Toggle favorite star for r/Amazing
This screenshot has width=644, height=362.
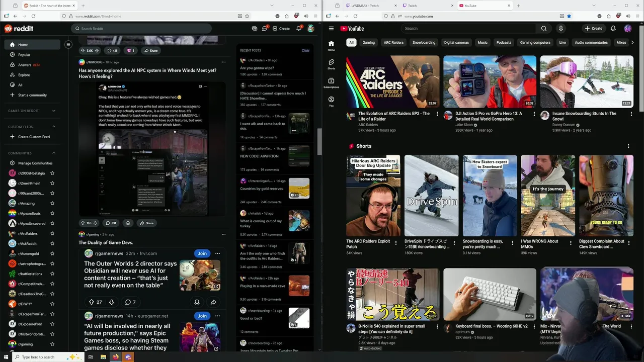52,203
